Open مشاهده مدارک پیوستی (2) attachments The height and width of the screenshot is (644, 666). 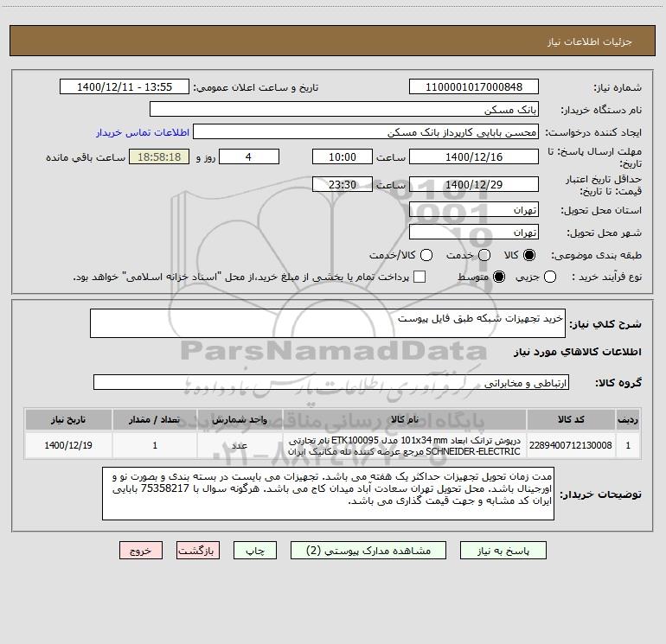point(368,551)
